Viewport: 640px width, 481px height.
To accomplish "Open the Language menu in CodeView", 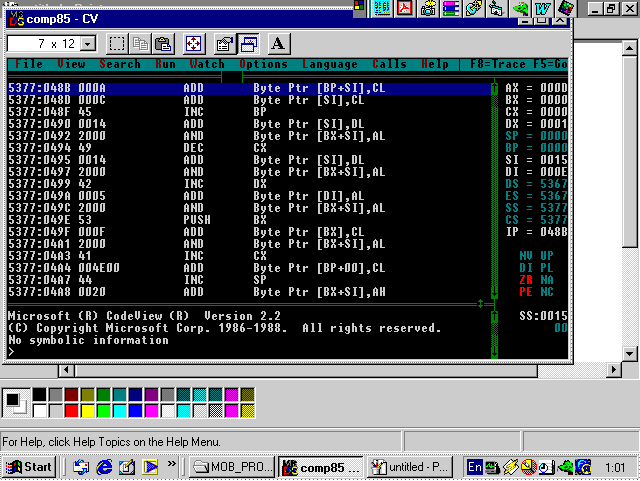I will pyautogui.click(x=330, y=64).
